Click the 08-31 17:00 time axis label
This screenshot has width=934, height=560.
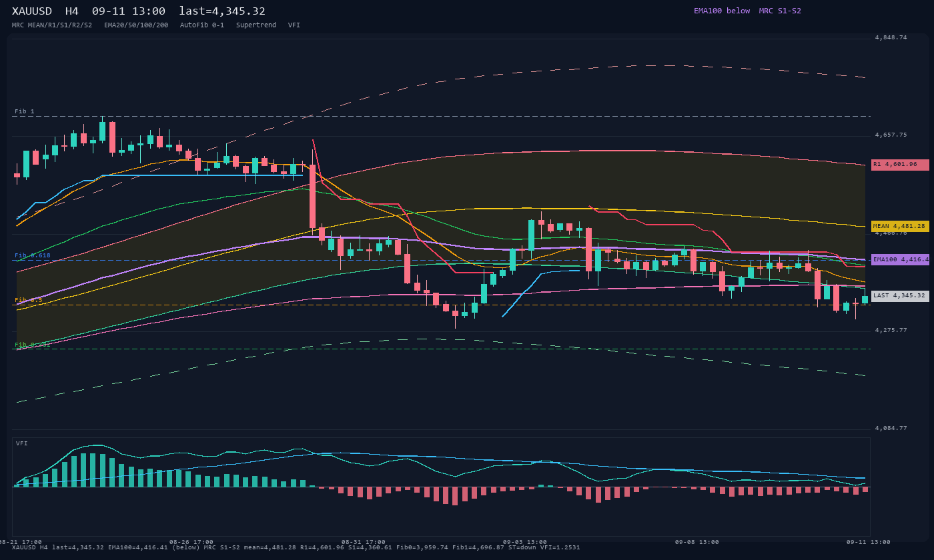coord(364,542)
